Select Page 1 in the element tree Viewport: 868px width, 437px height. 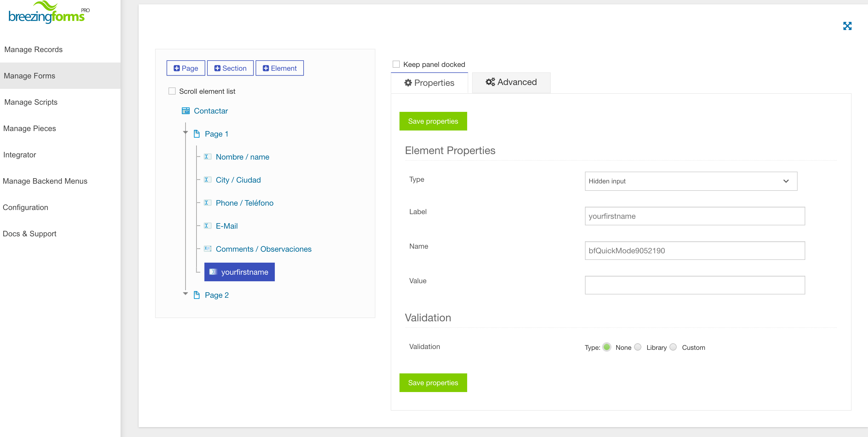coord(216,134)
